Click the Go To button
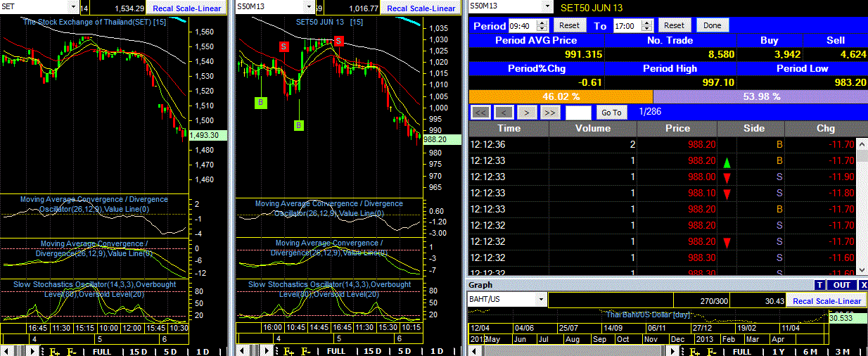 tap(611, 112)
